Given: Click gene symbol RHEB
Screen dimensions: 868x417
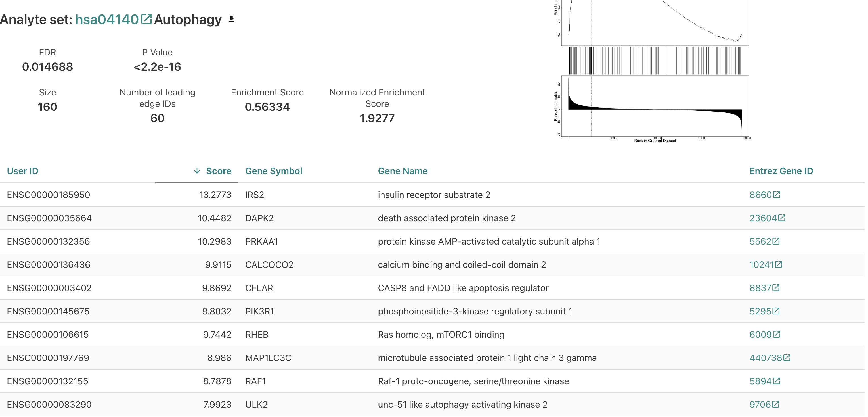Looking at the screenshot, I should coord(257,334).
